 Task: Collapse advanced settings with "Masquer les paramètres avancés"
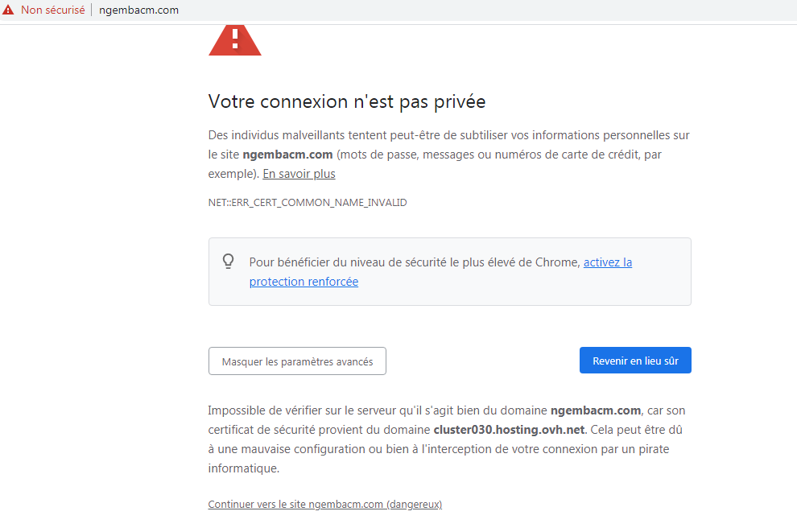(297, 361)
